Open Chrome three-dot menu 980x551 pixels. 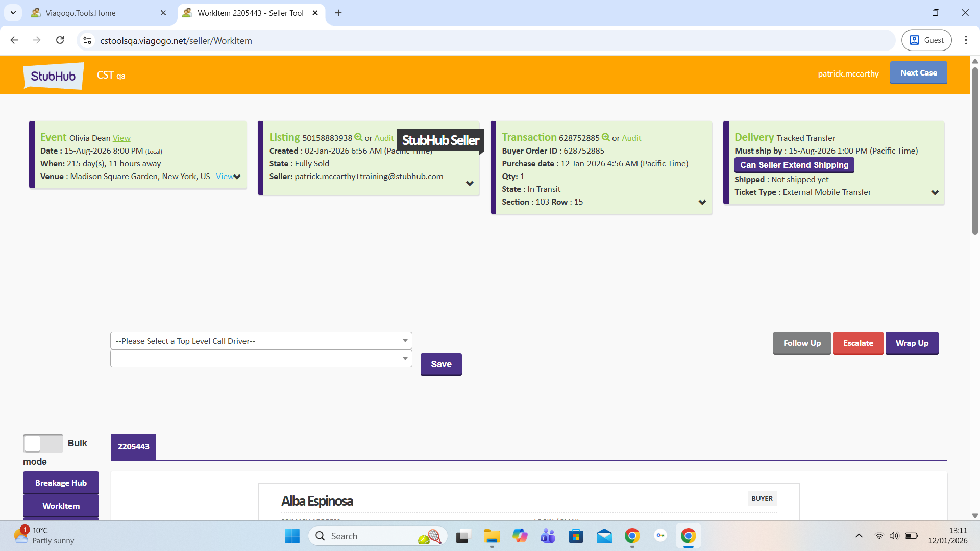(966, 40)
